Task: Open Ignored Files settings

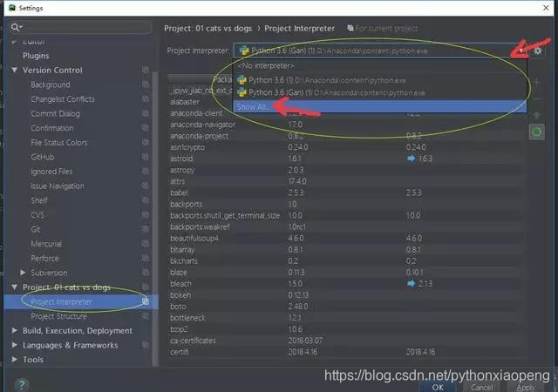Action: (x=51, y=172)
